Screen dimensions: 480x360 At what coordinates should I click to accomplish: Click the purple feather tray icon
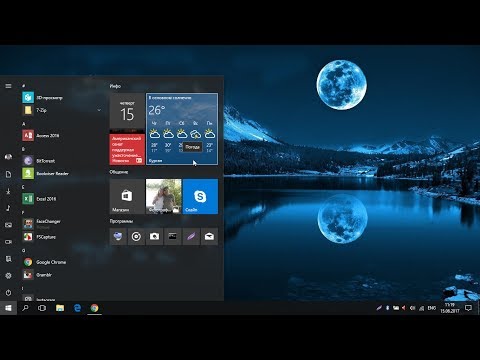pyautogui.click(x=379, y=308)
